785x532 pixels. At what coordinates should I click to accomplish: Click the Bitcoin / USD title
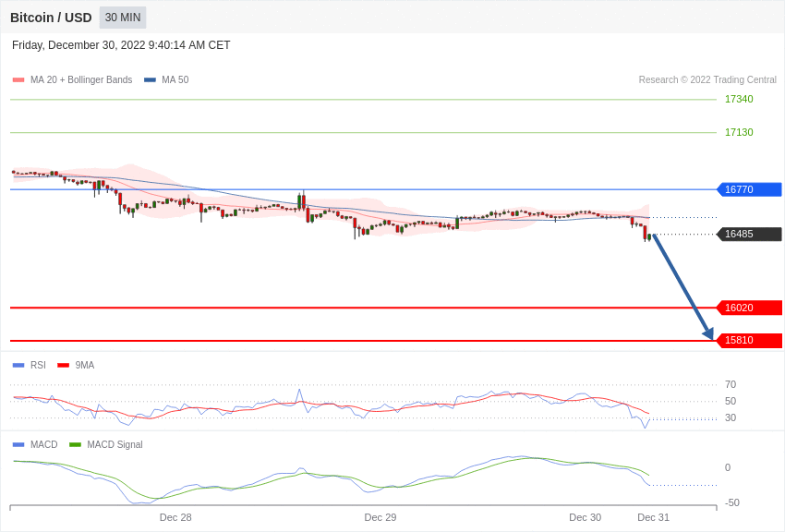coord(51,18)
